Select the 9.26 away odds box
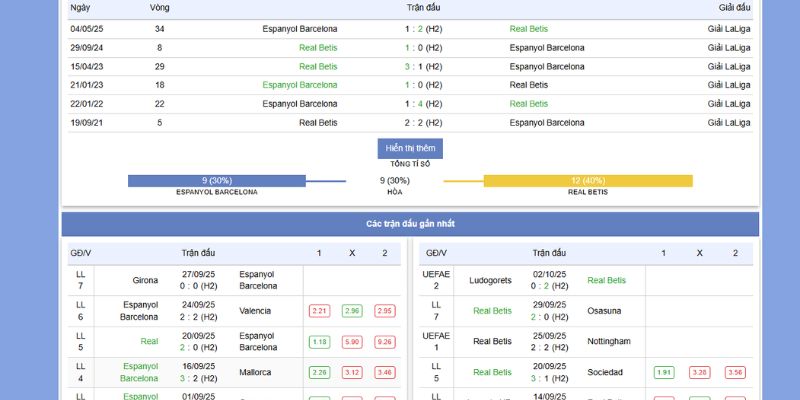 (384, 342)
